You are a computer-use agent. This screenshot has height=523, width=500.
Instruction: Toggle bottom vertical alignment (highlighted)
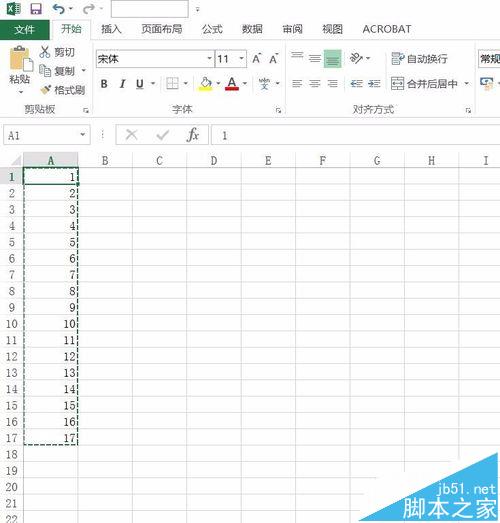pyautogui.click(x=333, y=58)
